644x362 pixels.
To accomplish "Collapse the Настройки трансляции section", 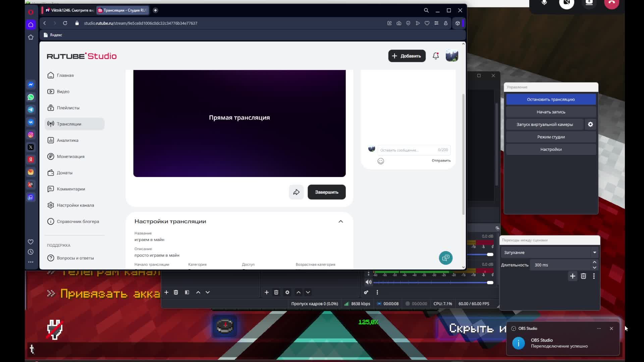I will point(340,221).
